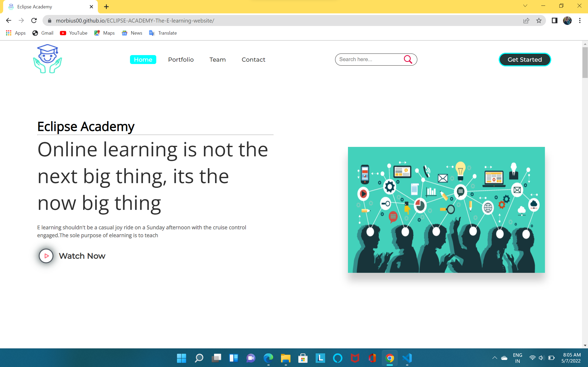This screenshot has width=588, height=367.
Task: Toggle the browser side panel
Action: pos(554,20)
